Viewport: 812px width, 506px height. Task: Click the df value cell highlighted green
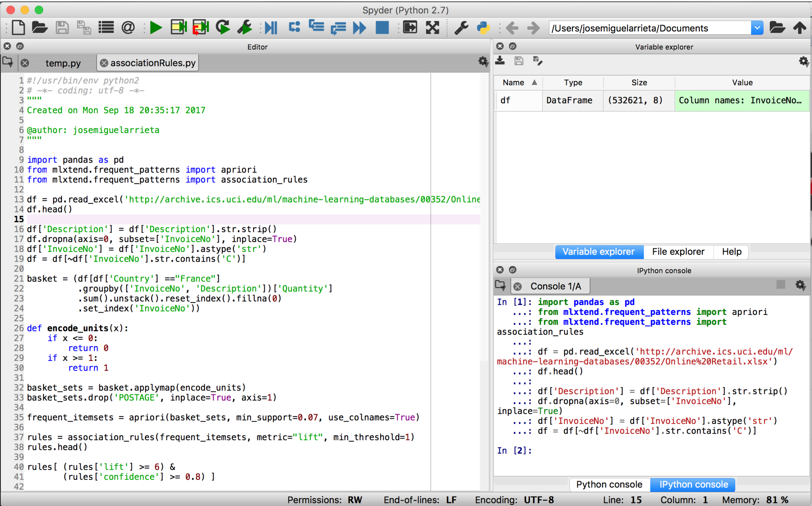coord(742,100)
